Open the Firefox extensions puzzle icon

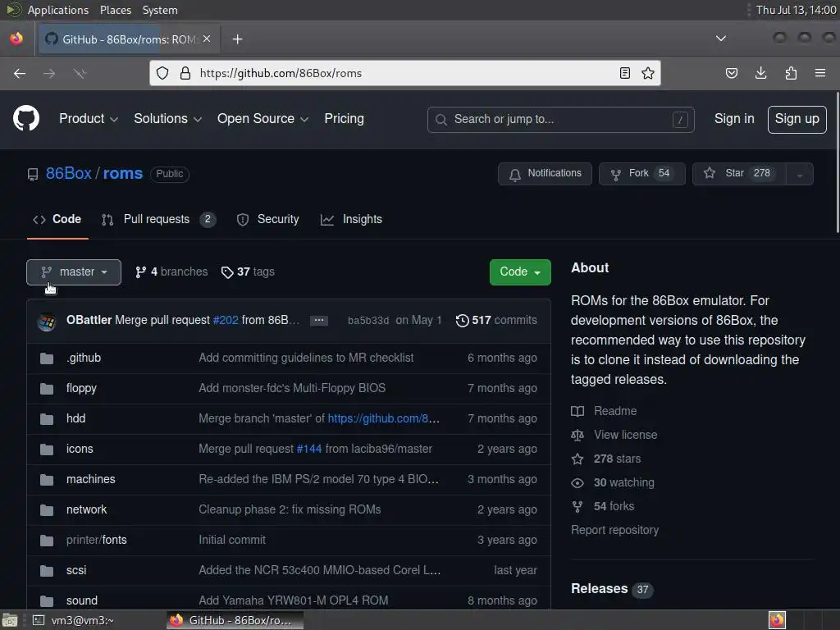tap(791, 73)
